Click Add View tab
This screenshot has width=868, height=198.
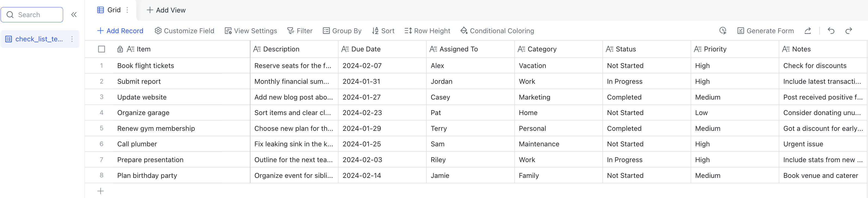click(166, 10)
